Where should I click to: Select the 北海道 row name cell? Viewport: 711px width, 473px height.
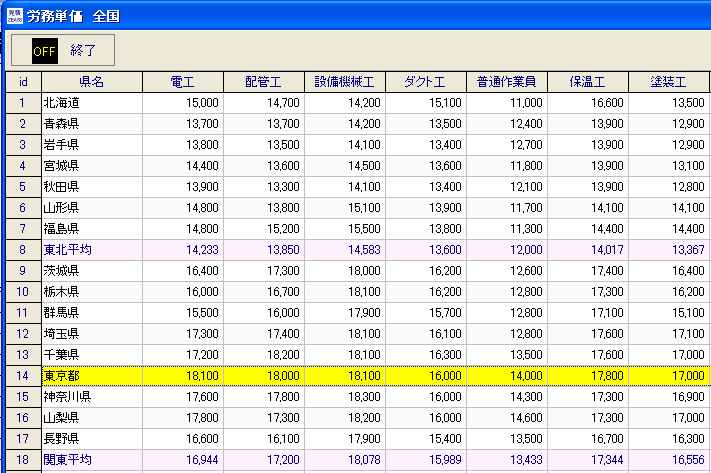pyautogui.click(x=91, y=103)
